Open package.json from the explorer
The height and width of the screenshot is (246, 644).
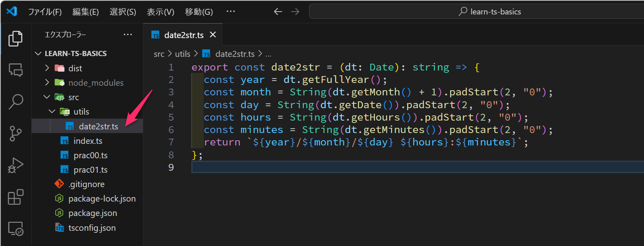pyautogui.click(x=92, y=213)
